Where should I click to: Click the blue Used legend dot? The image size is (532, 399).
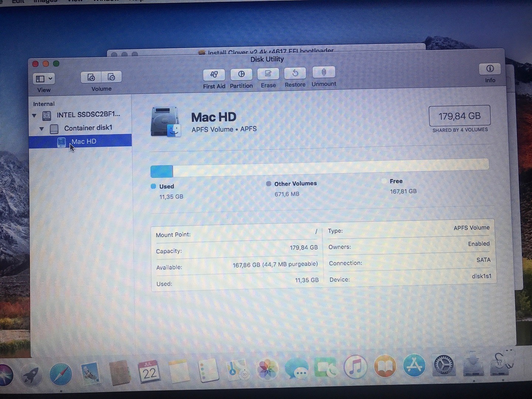point(153,186)
